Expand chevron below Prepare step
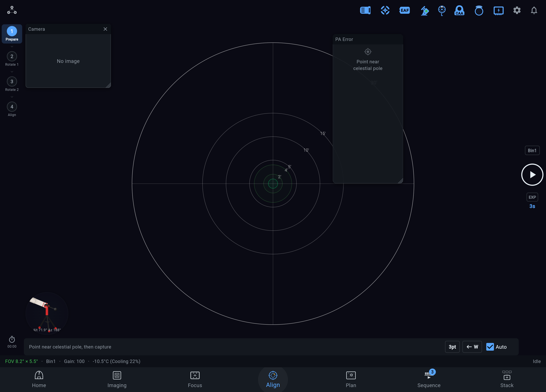 (12, 46)
